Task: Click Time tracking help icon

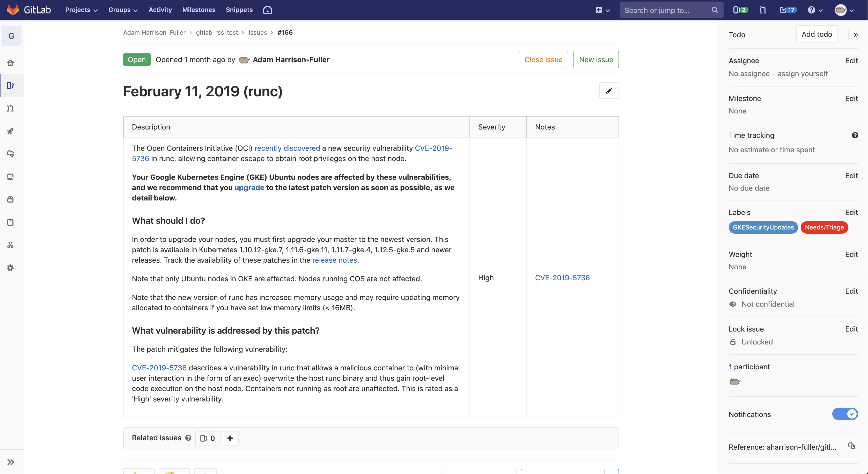Action: (855, 135)
